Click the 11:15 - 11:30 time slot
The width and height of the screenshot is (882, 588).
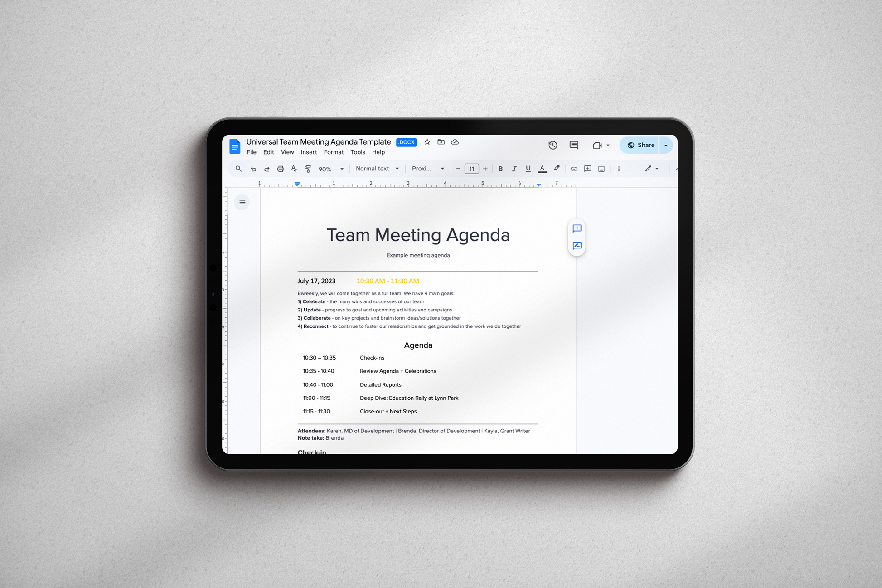coord(316,411)
